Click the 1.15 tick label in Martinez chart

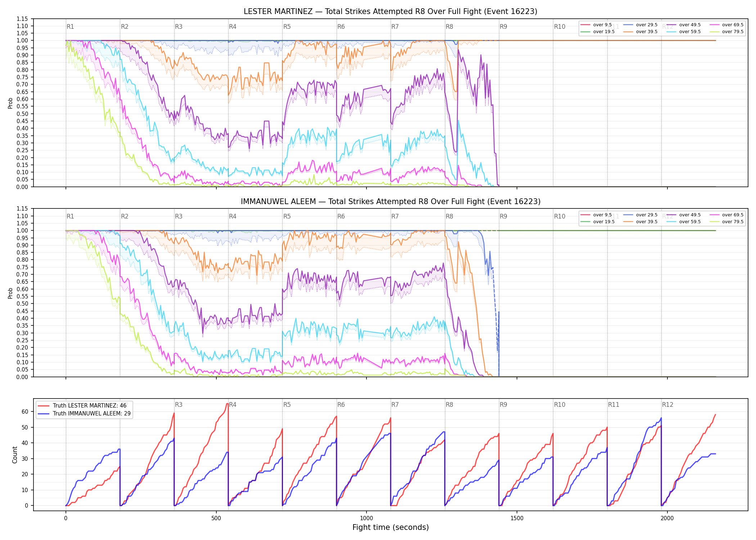point(22,19)
